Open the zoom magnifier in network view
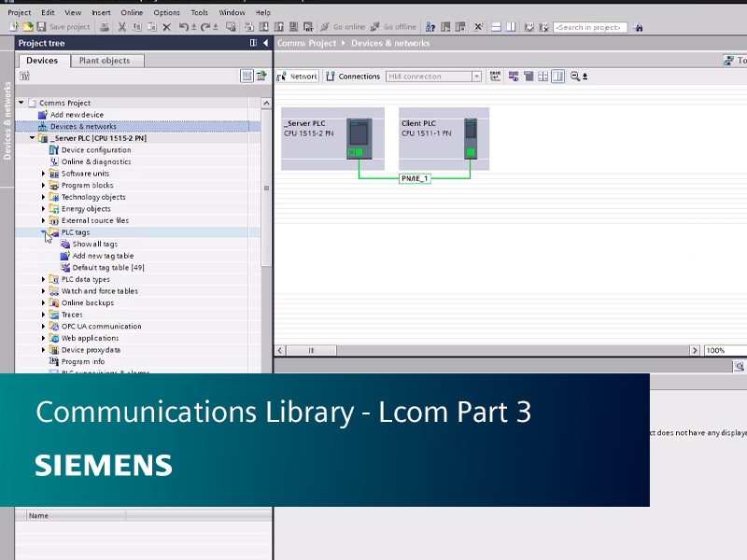Screen dimensions: 747x560 [x=572, y=76]
